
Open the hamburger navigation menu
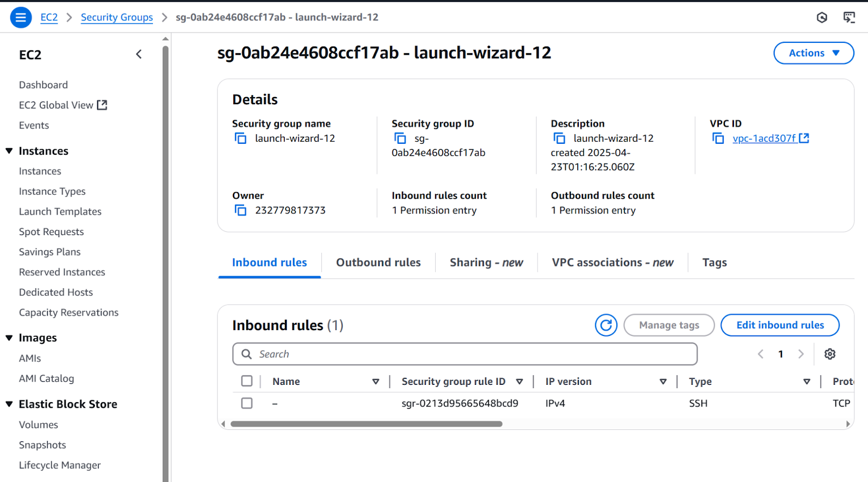[x=21, y=17]
